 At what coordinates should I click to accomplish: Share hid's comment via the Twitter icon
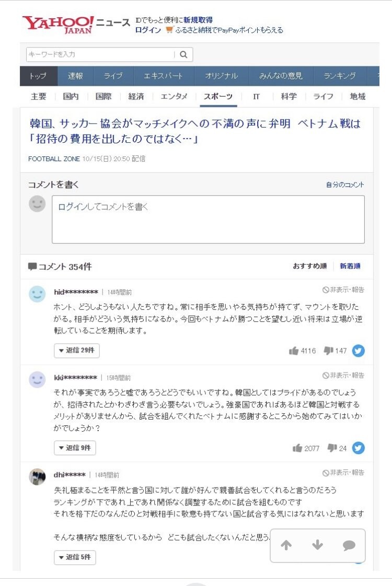[358, 351]
